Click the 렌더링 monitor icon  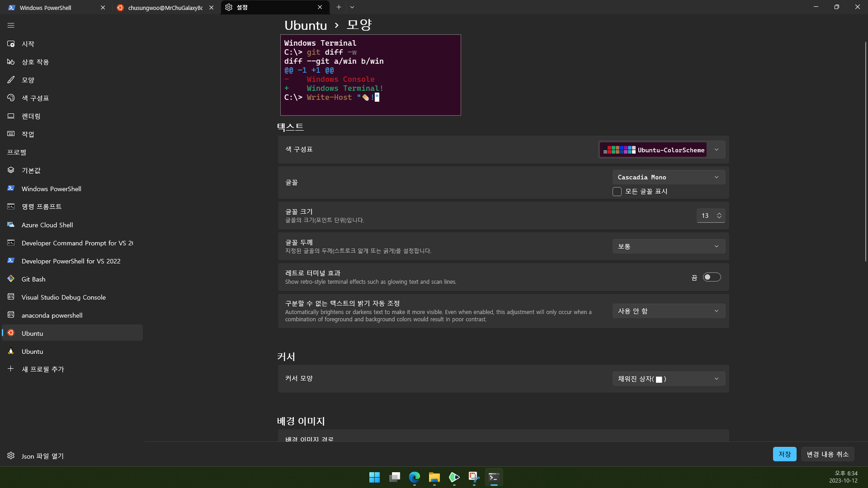click(x=11, y=116)
